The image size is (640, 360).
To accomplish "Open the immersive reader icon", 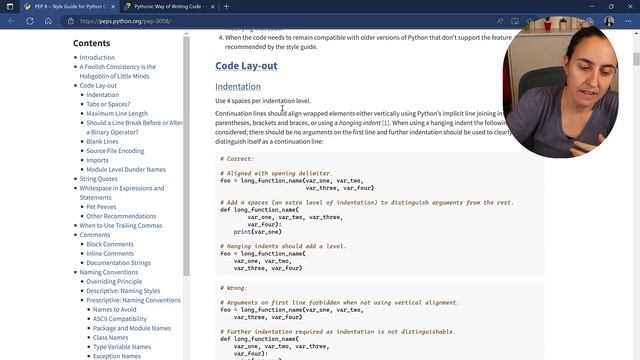I will [x=515, y=21].
